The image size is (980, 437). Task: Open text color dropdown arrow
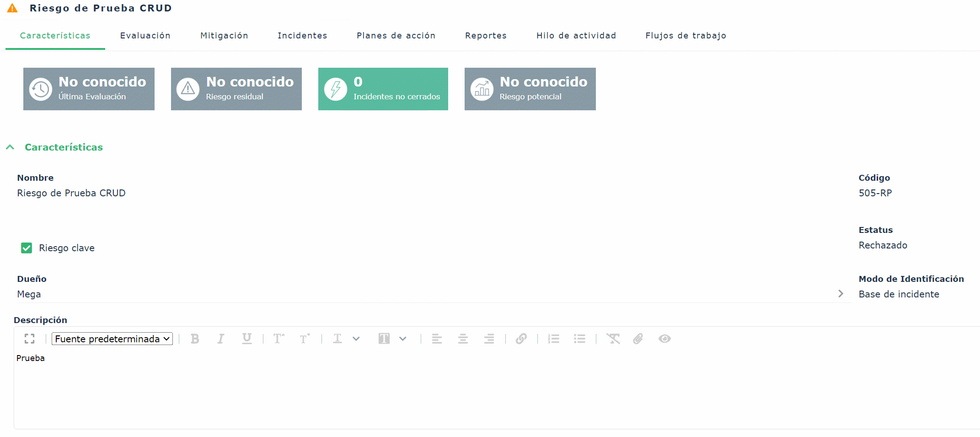pyautogui.click(x=356, y=339)
